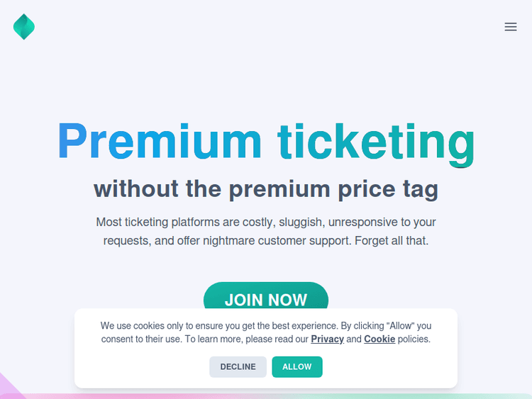Decline cookies with the DECLINE button
Viewport: 532px width, 399px height.
pyautogui.click(x=238, y=367)
